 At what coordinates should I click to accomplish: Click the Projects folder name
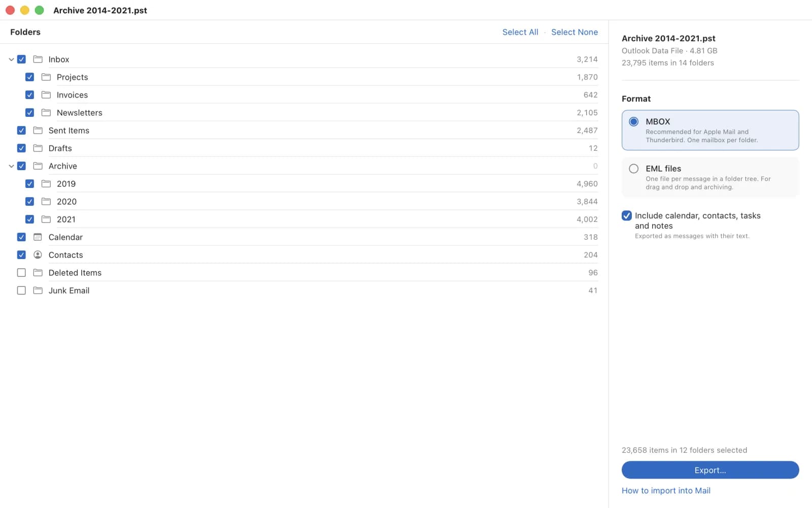point(73,77)
